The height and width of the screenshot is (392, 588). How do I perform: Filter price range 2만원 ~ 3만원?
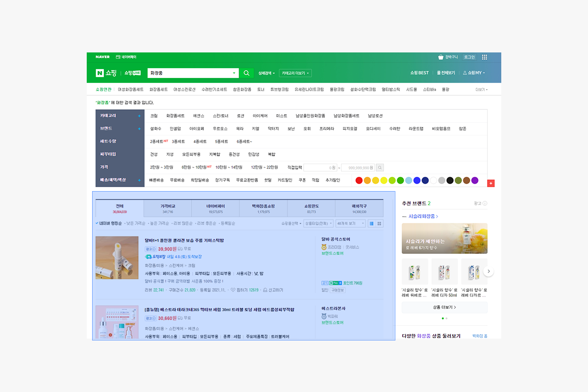162,168
